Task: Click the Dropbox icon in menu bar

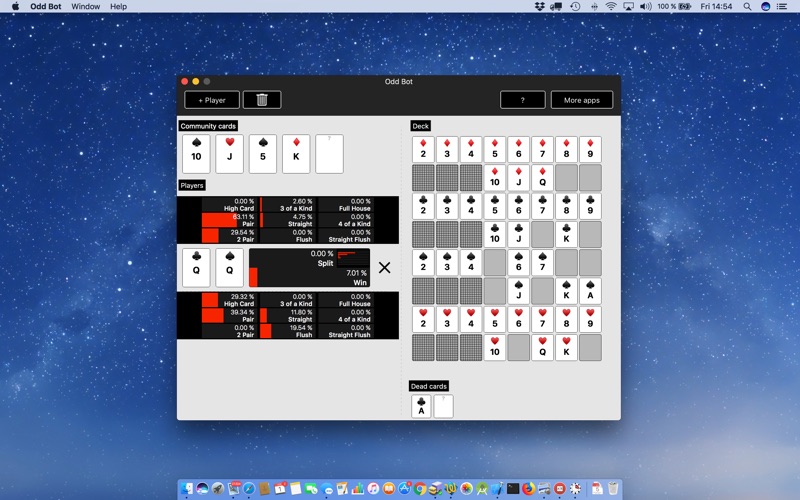Action: (539, 6)
